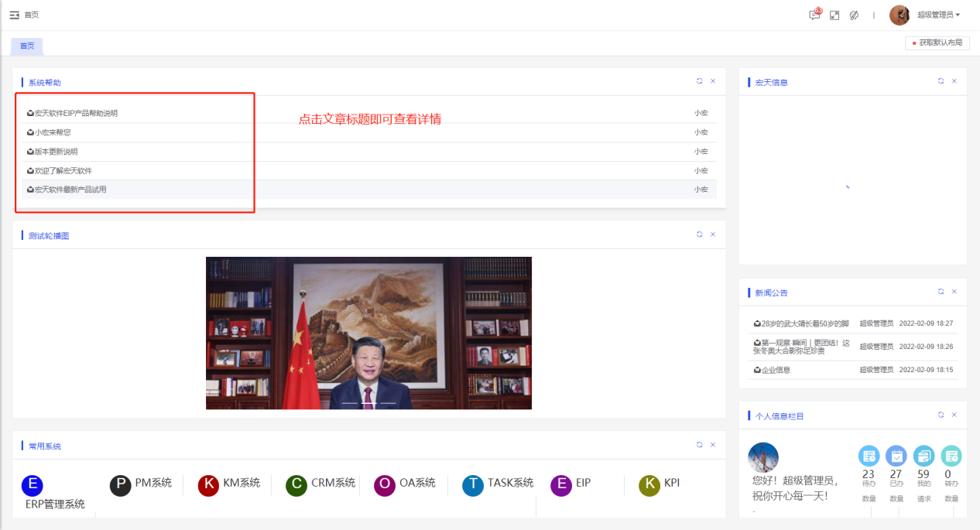The image size is (980, 530).
Task: Toggle the sidebar menu hamburger icon
Action: coord(14,15)
